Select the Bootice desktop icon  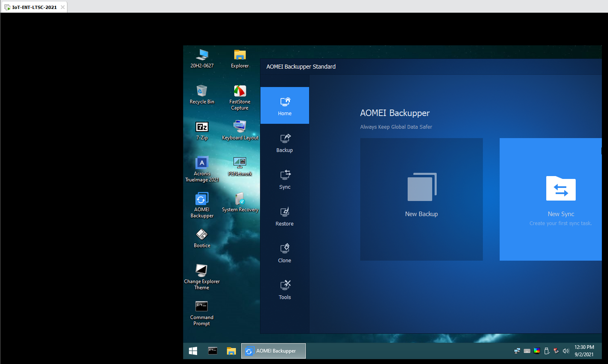point(202,238)
